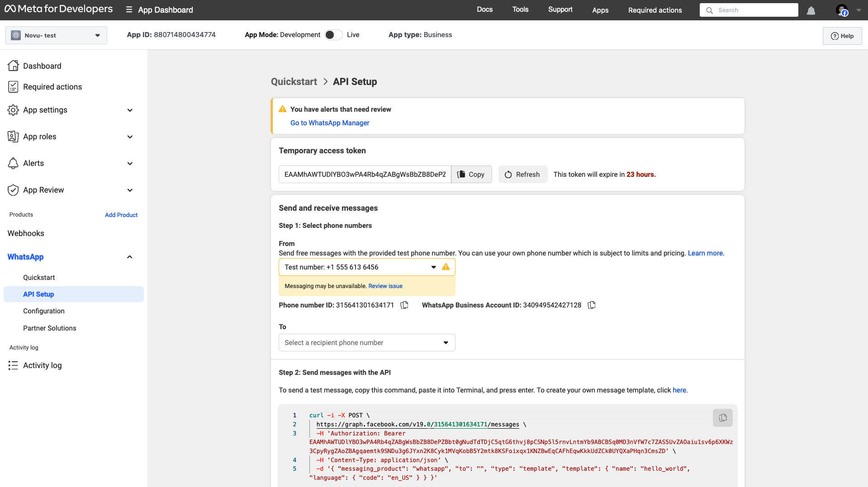Click the alert warning triangle icon
The width and height of the screenshot is (868, 487).
283,109
